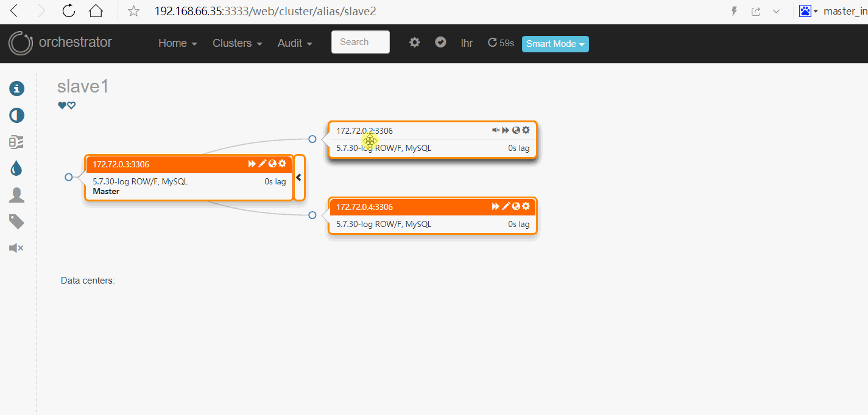Click the pools sidebar icon
This screenshot has width=868, height=415.
[16, 142]
